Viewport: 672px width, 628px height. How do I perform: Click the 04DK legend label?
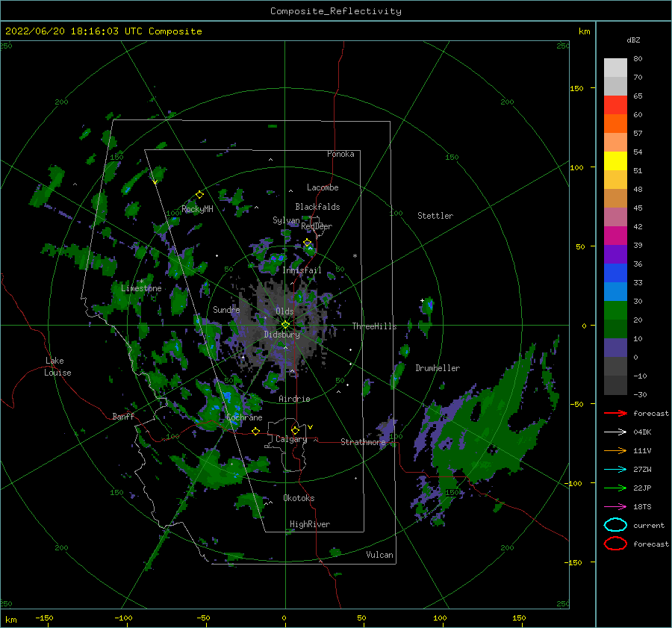[x=642, y=432]
